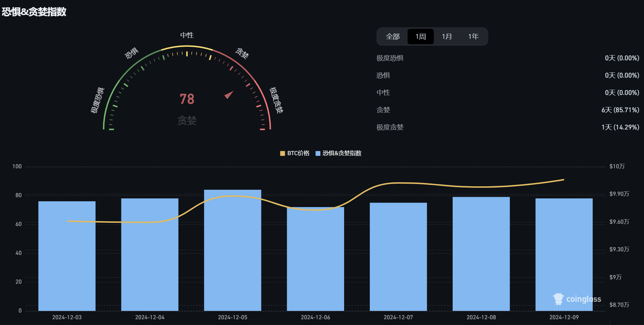Click the blue 恐惧&贪婪指数 legend marker

click(318, 154)
